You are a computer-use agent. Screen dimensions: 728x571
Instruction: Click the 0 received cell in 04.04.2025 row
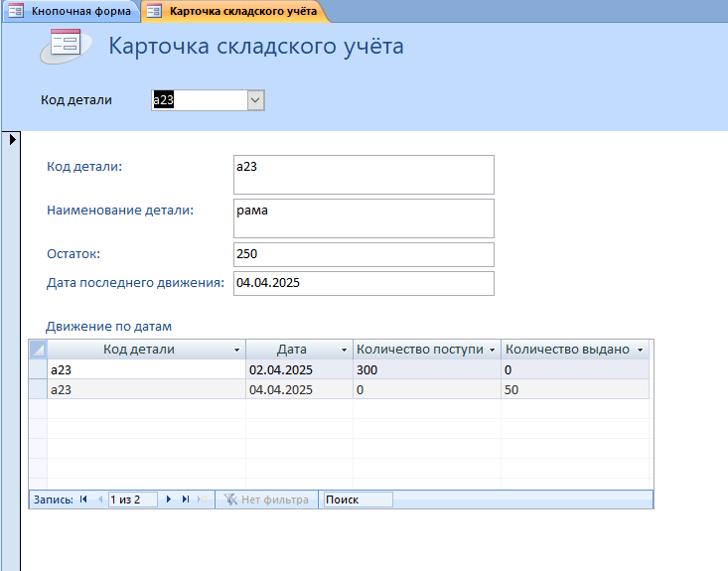click(427, 389)
